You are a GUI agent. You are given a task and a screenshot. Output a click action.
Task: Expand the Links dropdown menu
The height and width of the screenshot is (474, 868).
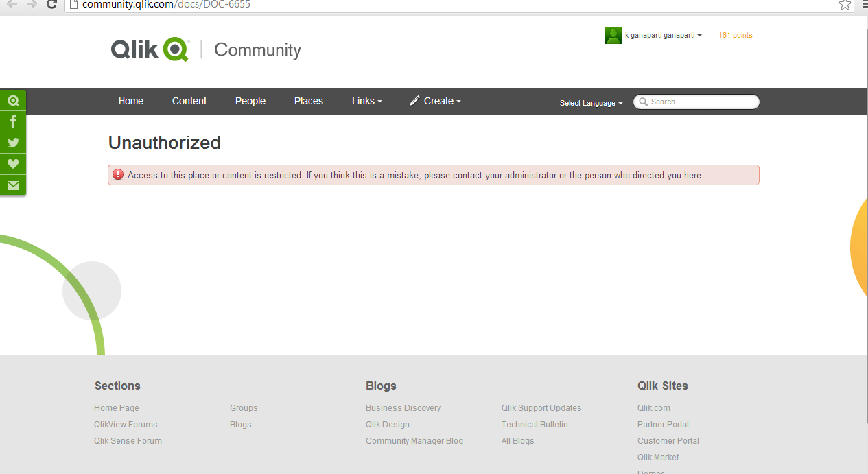click(x=367, y=101)
